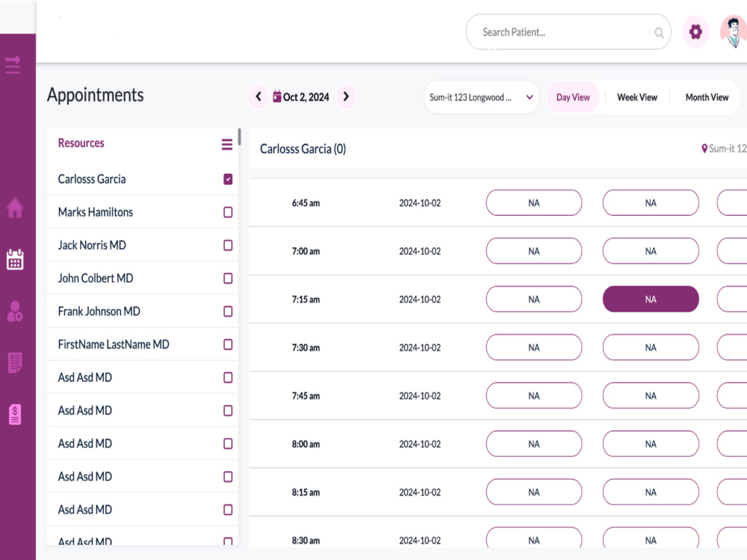747x560 pixels.
Task: Switch to Week View
Action: pos(637,97)
